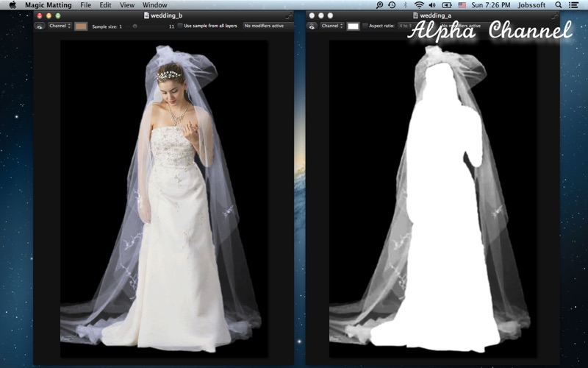Click the tan color swatch in wedding_b

click(81, 26)
